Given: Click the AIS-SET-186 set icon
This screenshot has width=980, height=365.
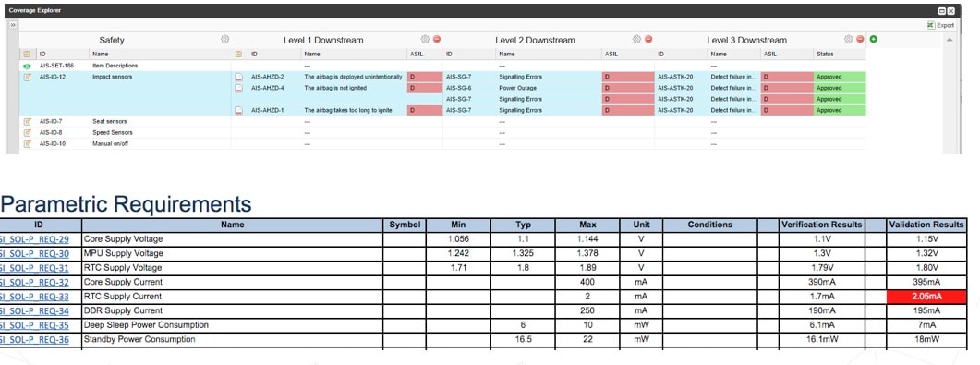Looking at the screenshot, I should click(27, 66).
